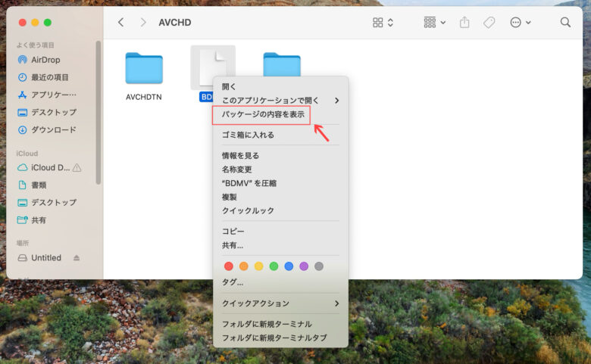Switch the icon view mode selector
The height and width of the screenshot is (364, 591).
(383, 23)
